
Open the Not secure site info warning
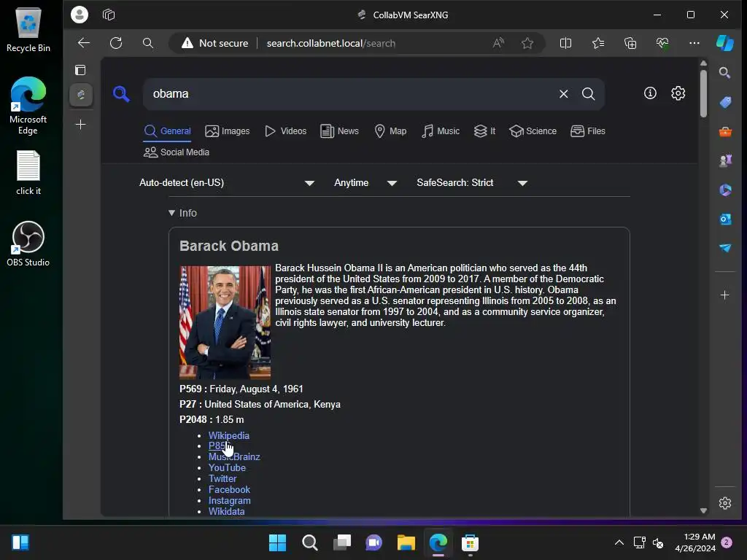click(214, 43)
